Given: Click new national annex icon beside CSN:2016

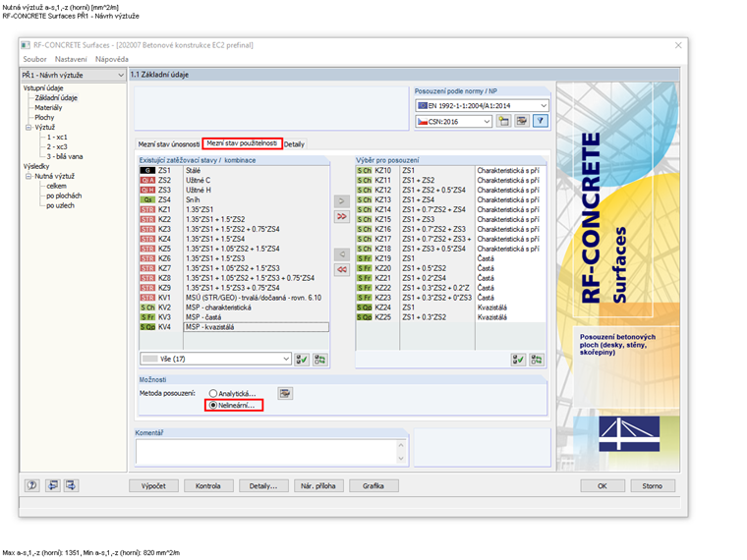Looking at the screenshot, I should (503, 121).
